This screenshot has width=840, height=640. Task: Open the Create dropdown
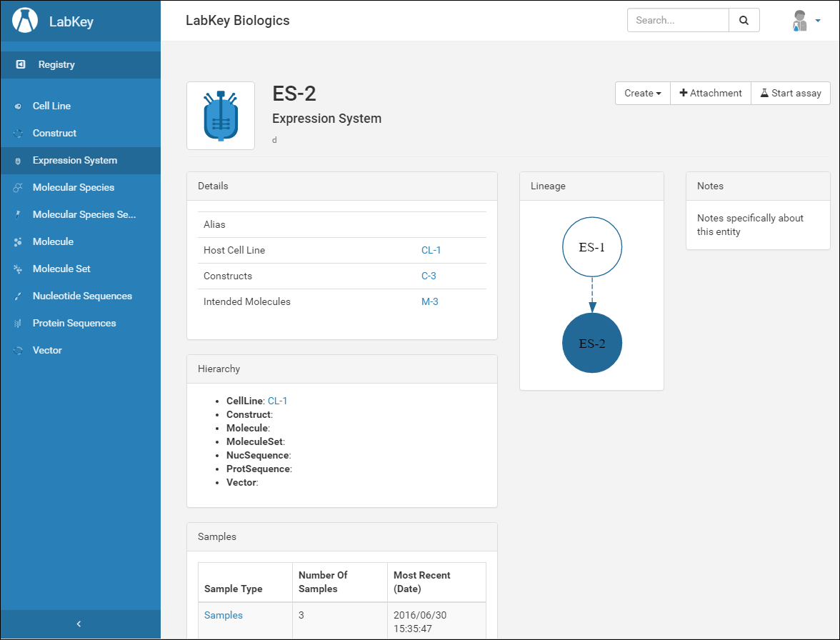pos(642,93)
